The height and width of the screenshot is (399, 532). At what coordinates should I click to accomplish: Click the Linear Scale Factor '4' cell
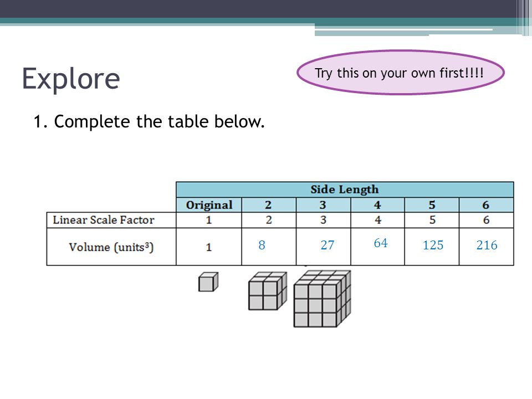377,220
